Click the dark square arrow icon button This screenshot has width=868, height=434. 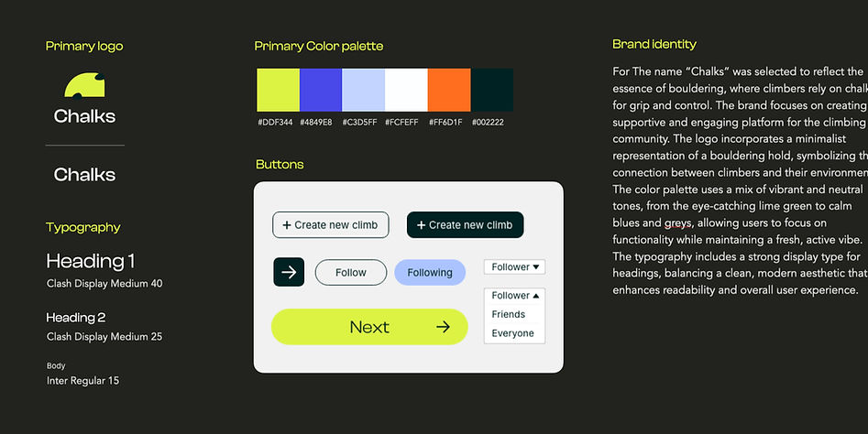pyautogui.click(x=289, y=272)
